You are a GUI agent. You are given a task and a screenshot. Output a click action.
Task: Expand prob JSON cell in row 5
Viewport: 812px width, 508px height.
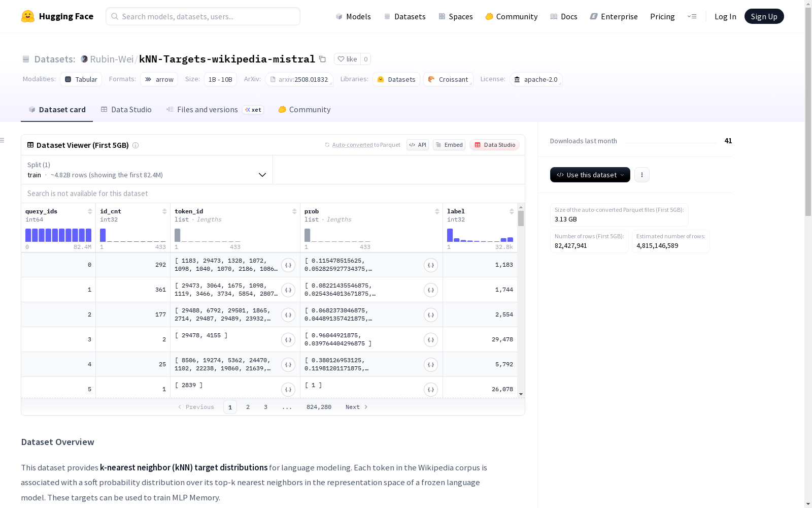point(431,390)
